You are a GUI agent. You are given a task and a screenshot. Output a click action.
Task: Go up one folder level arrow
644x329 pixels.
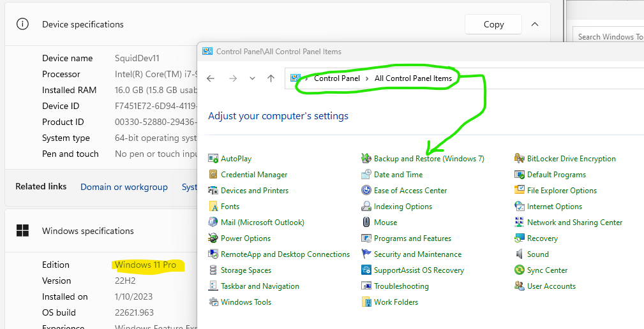271,78
